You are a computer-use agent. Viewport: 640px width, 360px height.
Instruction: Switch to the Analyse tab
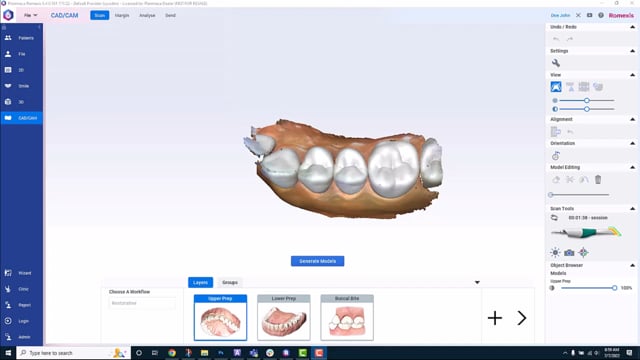tap(147, 16)
